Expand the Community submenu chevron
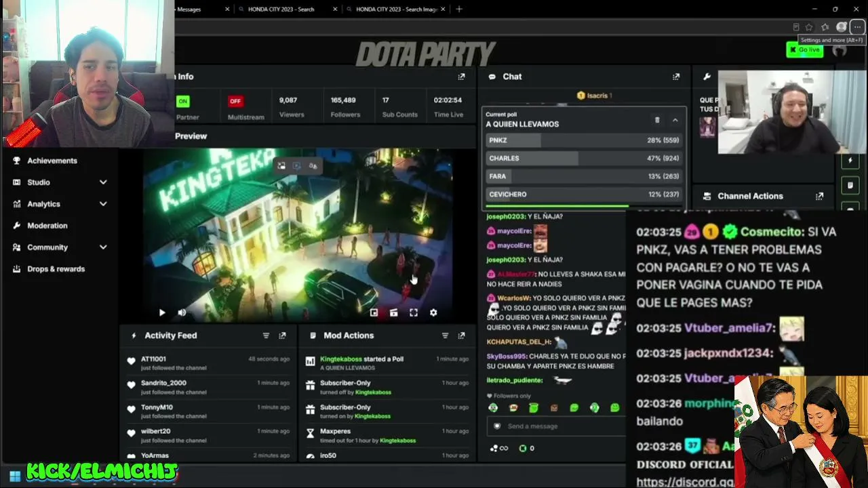 coord(103,247)
